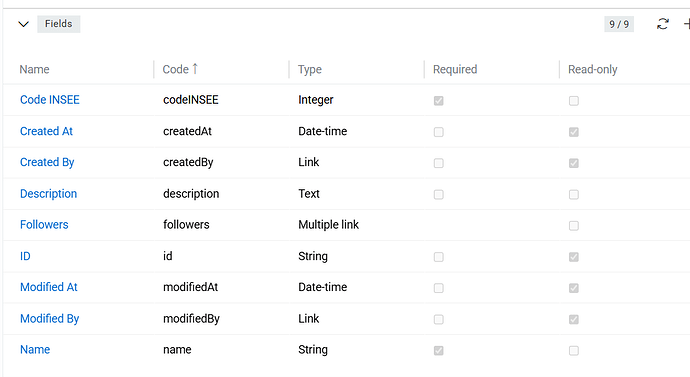690x377 pixels.
Task: Sort by Required column header
Action: pos(455,70)
